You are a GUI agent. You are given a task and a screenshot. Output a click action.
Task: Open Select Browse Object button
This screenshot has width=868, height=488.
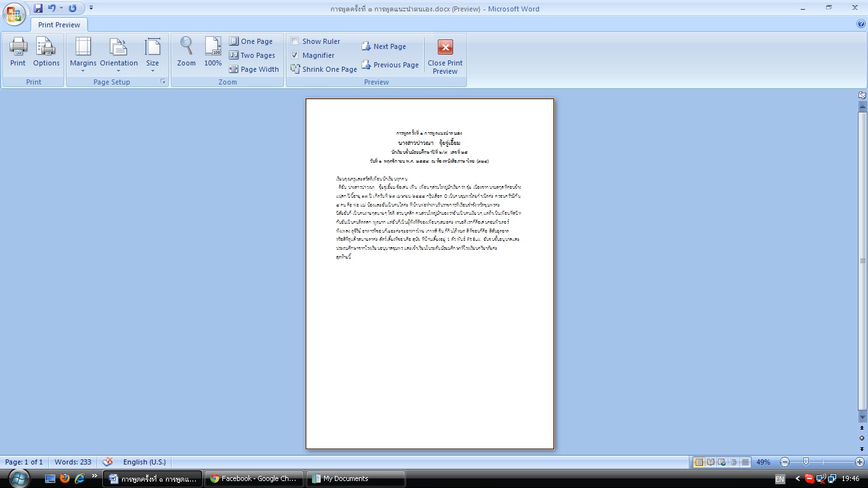[x=862, y=438]
